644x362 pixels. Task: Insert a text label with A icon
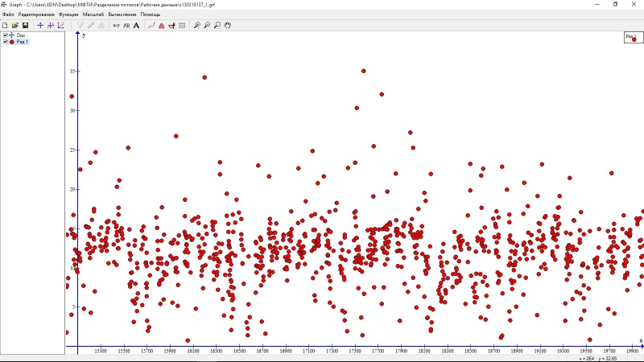point(136,26)
